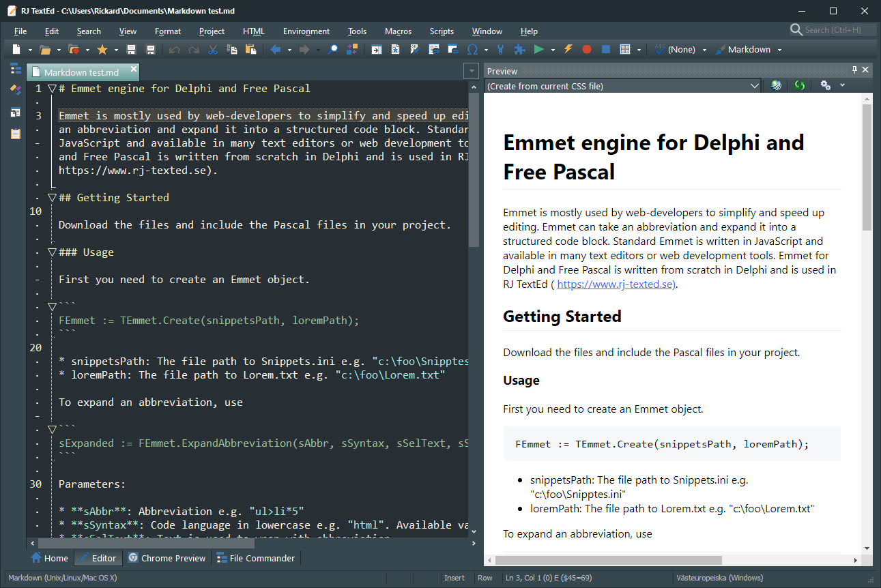
Task: Click the favorite folders icon with the heart
Action: (74, 49)
